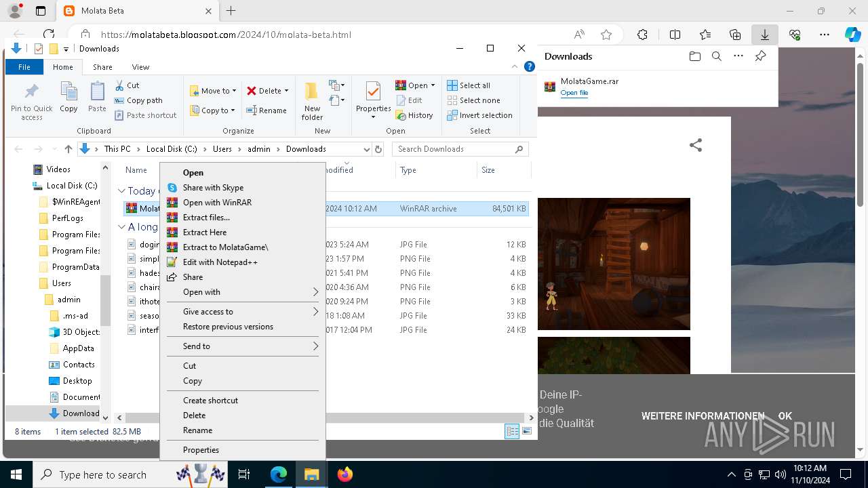Pin the Edge downloads panel
868x488 pixels.
point(760,56)
